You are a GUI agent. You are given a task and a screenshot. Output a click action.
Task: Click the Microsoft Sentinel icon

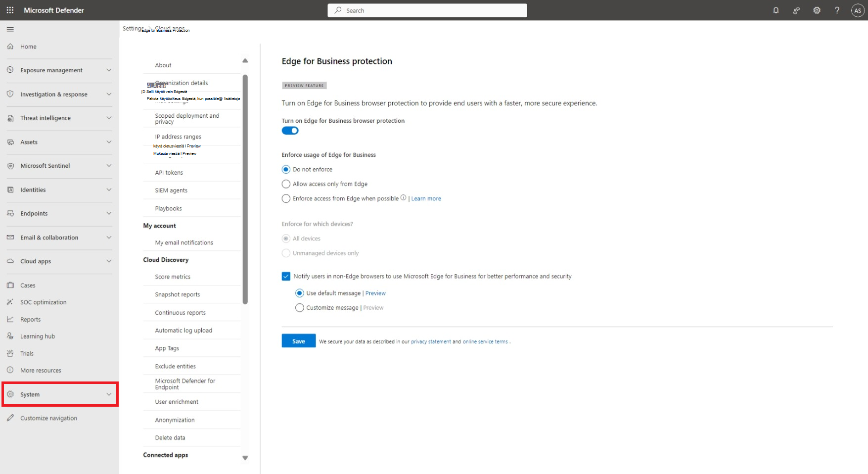(x=10, y=166)
